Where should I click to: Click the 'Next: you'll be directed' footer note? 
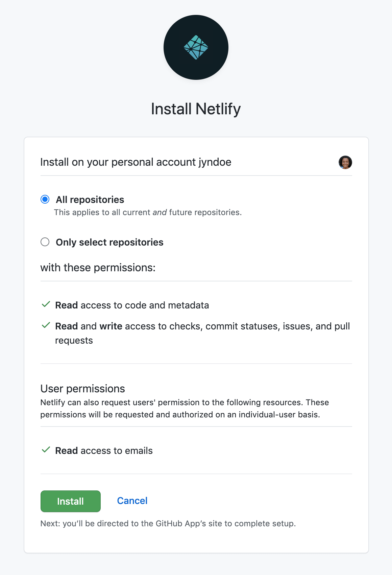click(168, 524)
